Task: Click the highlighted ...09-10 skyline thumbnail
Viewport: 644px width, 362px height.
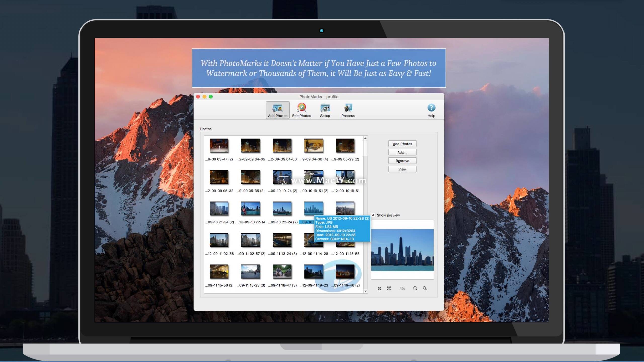Action: point(314,208)
